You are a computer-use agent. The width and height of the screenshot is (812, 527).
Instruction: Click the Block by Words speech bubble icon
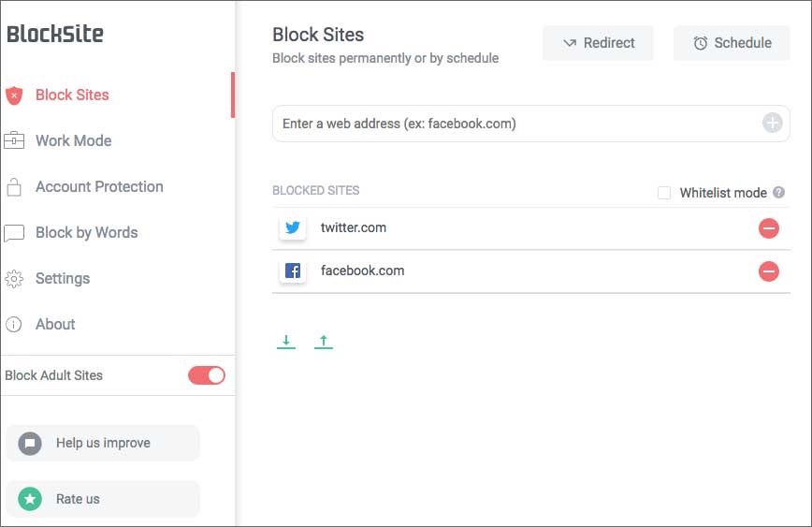click(x=14, y=233)
